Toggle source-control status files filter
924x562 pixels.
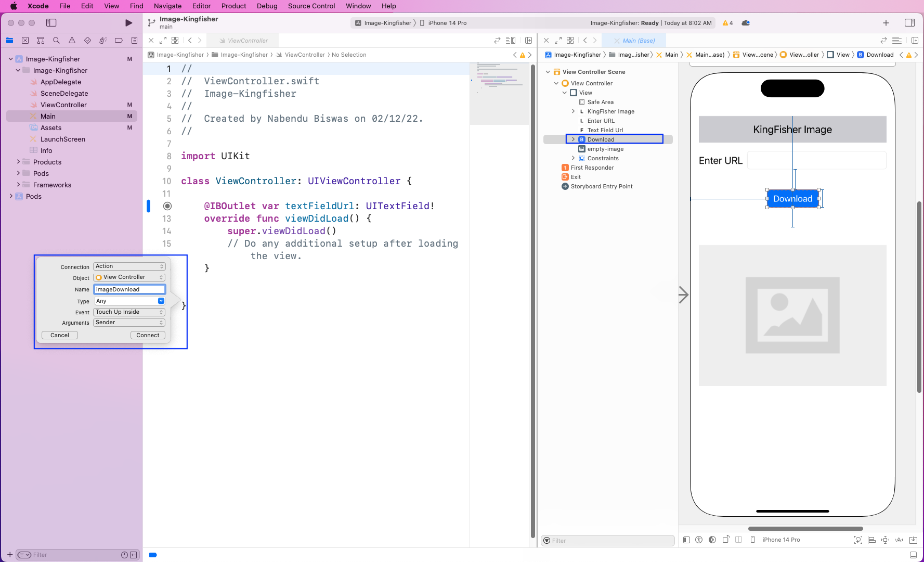click(134, 555)
